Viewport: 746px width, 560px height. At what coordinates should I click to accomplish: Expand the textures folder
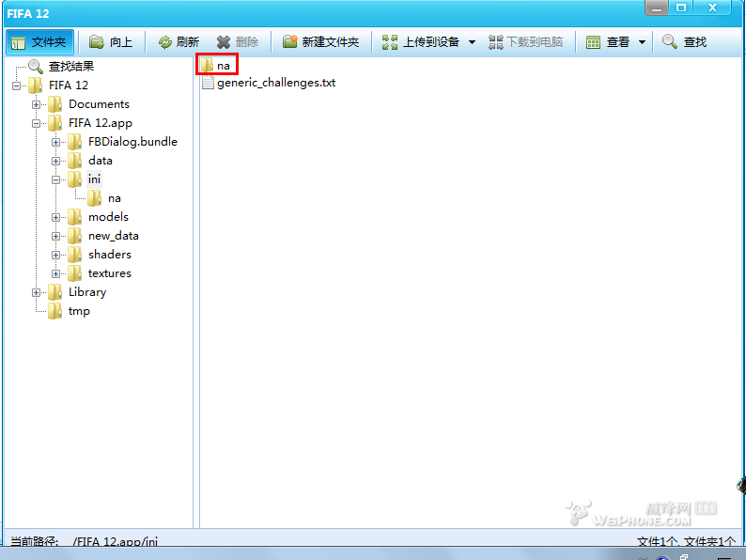[x=55, y=273]
